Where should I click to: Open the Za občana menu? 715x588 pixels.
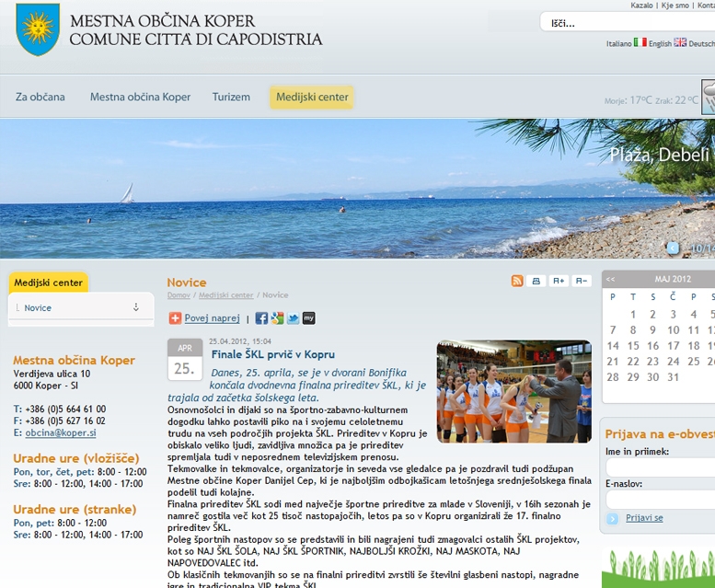tap(40, 97)
